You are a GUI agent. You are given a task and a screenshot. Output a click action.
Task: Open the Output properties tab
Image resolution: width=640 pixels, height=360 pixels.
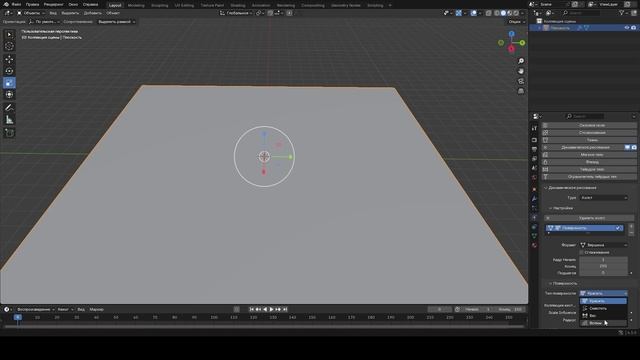pos(534,149)
